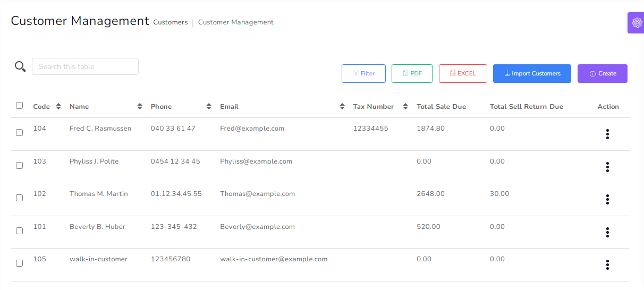Open three-dot menu for Thomas M. Martin
The width and height of the screenshot is (644, 290).
coord(607,200)
